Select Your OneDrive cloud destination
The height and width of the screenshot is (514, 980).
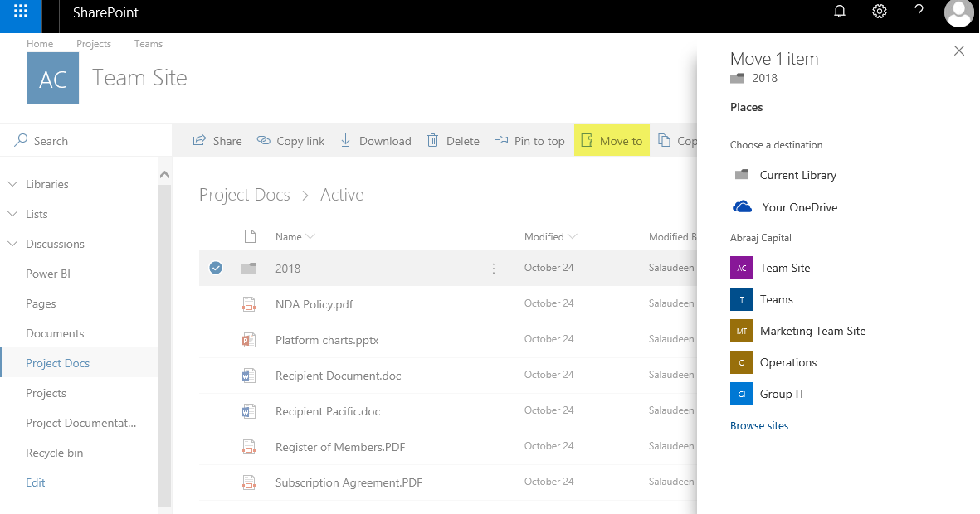pyautogui.click(x=797, y=206)
